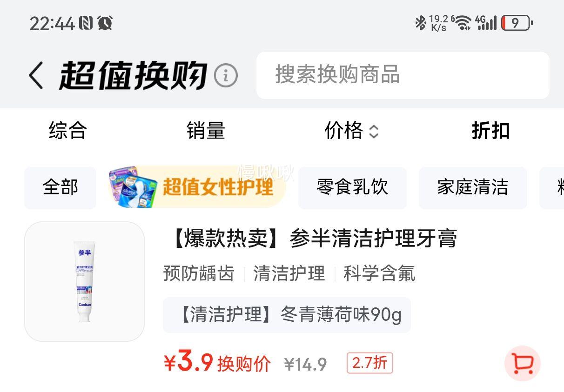Open the 超值女性护理 banner category
Screen dimensions: 564x392
(196, 187)
